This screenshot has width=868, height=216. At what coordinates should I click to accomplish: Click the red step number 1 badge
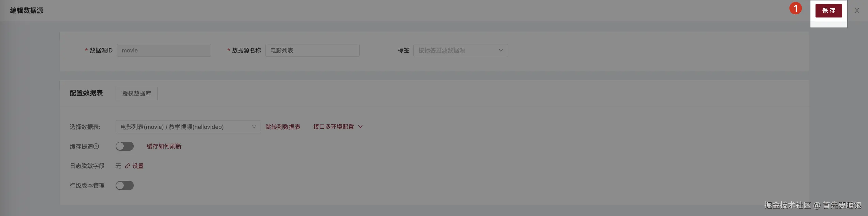pyautogui.click(x=796, y=8)
